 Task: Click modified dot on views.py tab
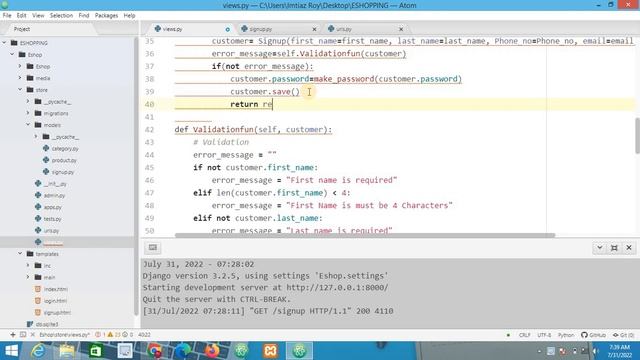tap(227, 29)
